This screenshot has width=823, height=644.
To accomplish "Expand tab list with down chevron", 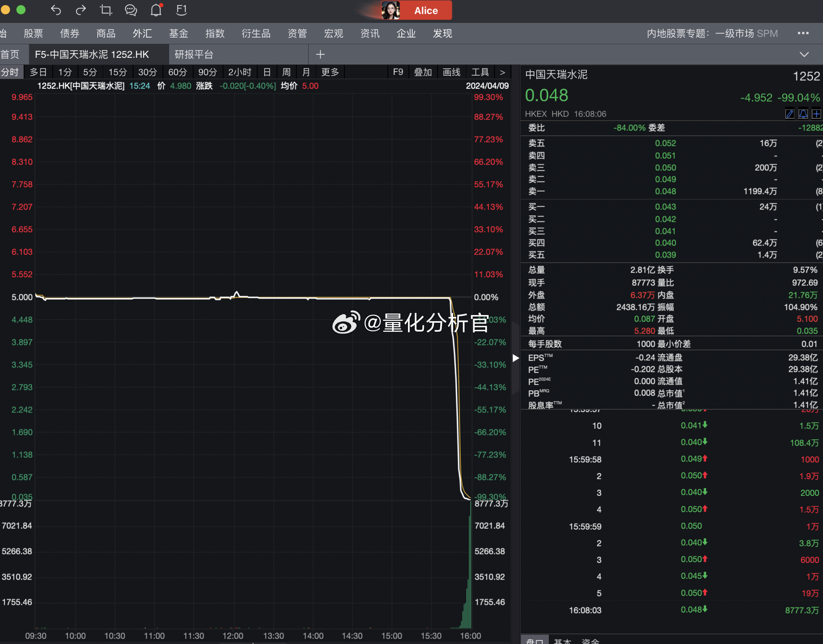I will (804, 54).
